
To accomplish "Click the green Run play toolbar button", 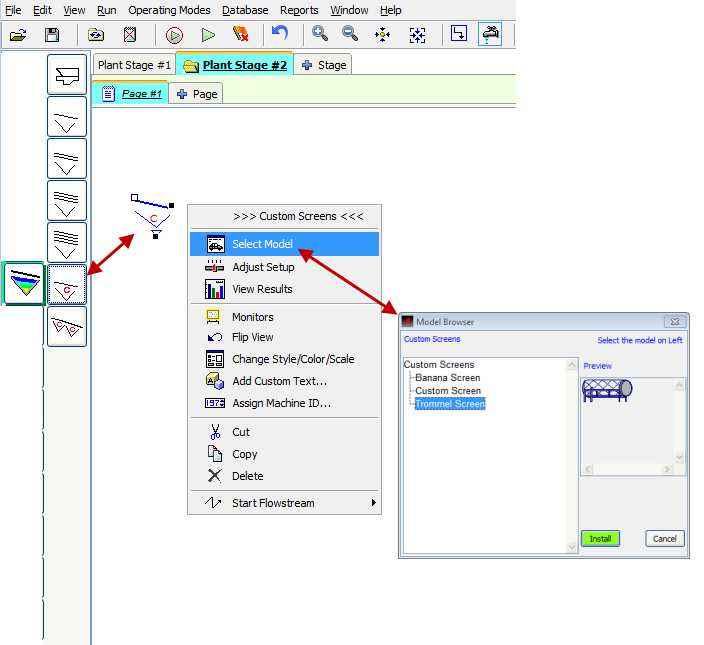I will click(x=208, y=34).
